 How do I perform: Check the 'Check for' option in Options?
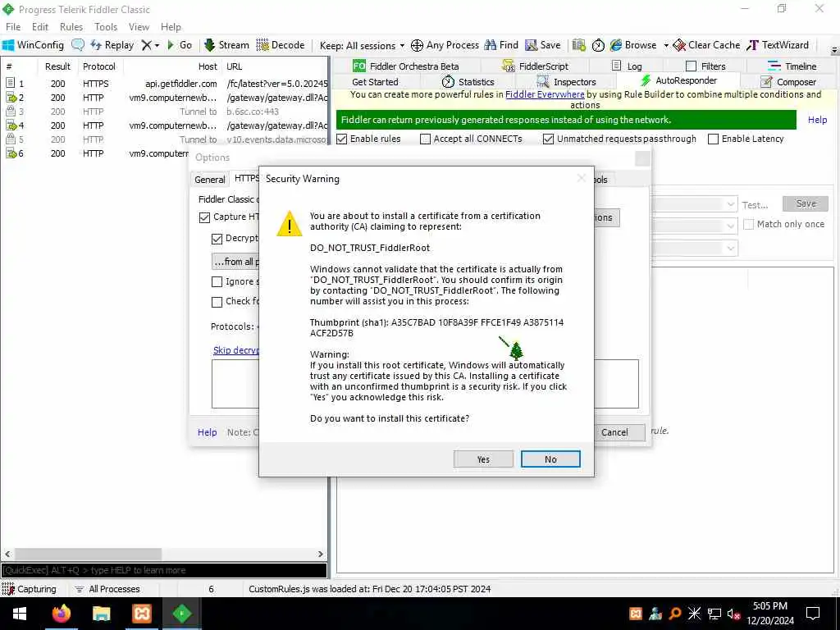[217, 302]
